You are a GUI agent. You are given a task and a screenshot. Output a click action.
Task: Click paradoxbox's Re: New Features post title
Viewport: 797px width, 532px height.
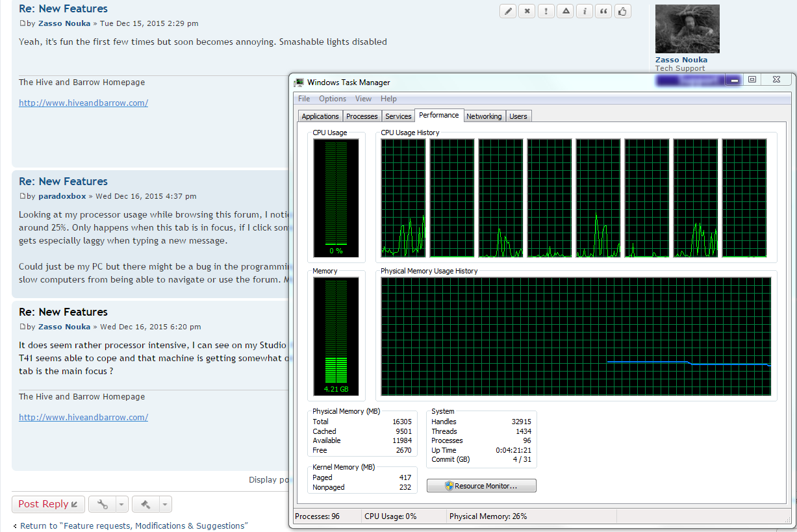pos(63,181)
